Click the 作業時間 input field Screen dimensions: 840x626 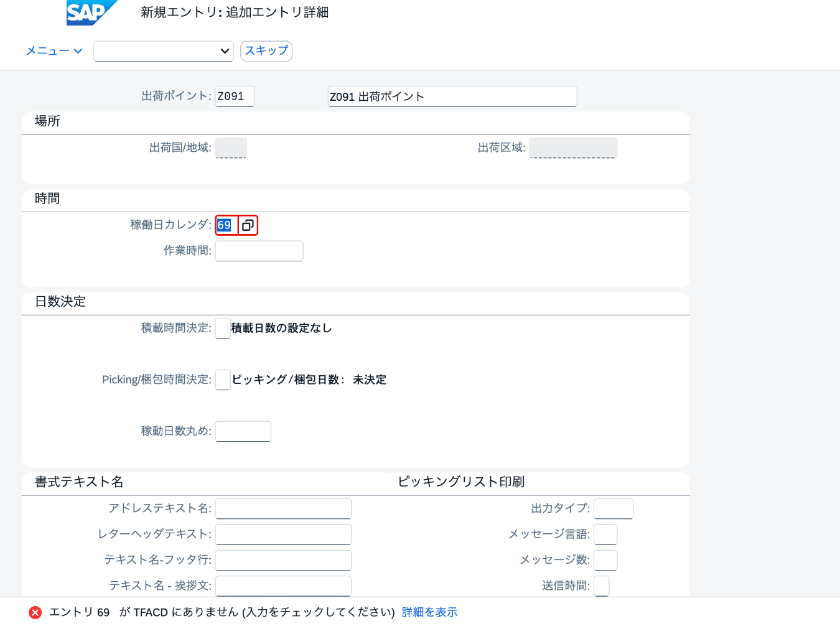259,251
